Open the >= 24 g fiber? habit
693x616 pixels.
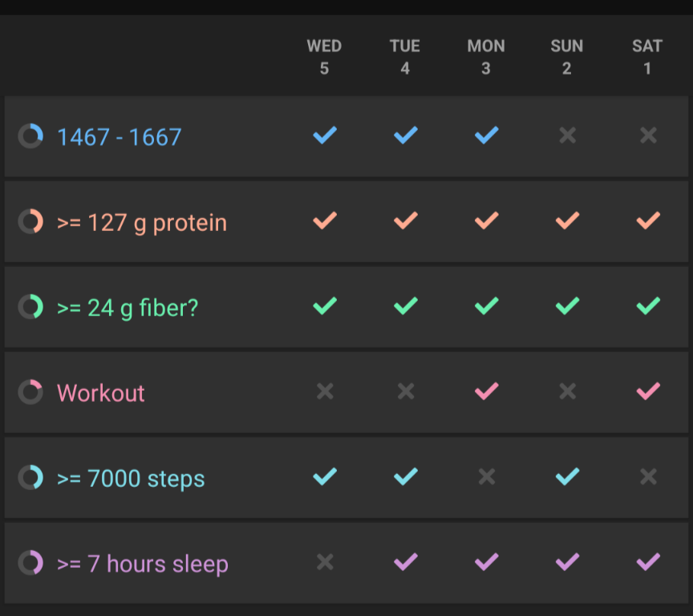pyautogui.click(x=128, y=307)
